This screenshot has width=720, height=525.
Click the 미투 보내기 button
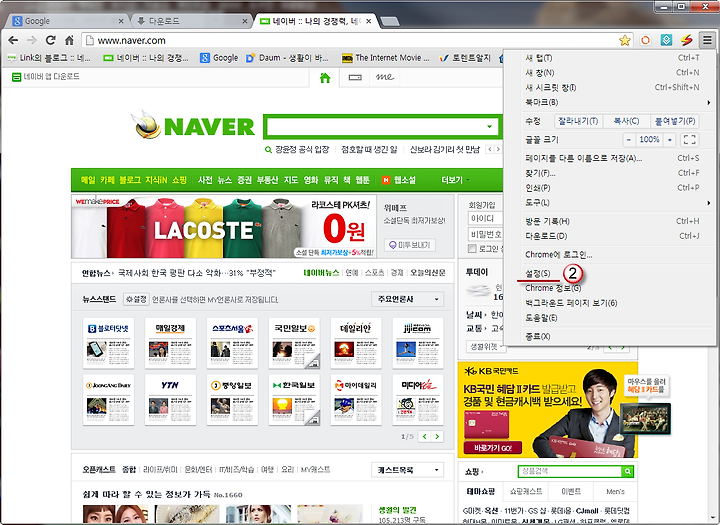(x=410, y=245)
